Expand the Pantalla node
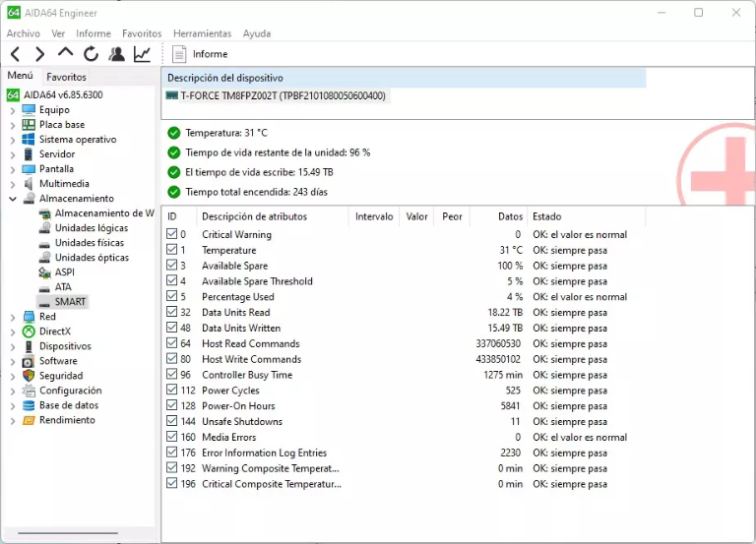Viewport: 756px width, 544px height. (13, 169)
